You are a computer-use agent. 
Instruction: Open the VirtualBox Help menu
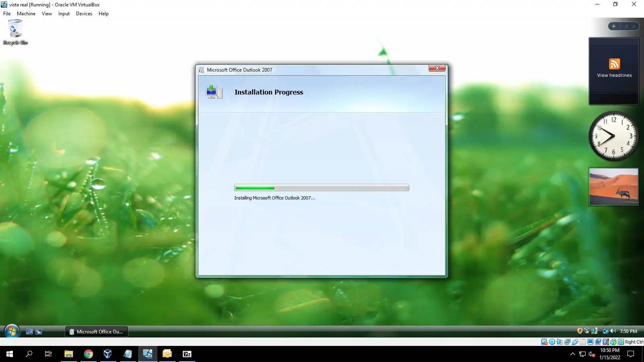[x=103, y=14]
